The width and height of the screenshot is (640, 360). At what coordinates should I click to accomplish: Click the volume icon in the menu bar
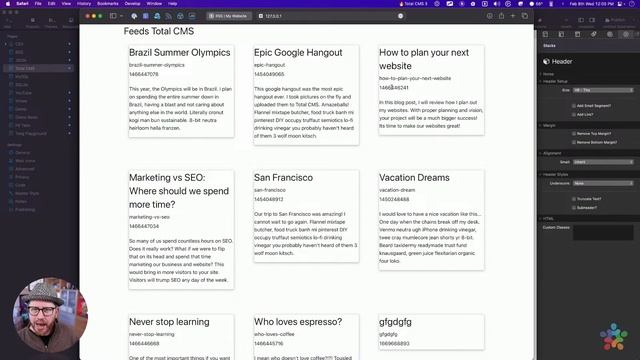pyautogui.click(x=496, y=4)
